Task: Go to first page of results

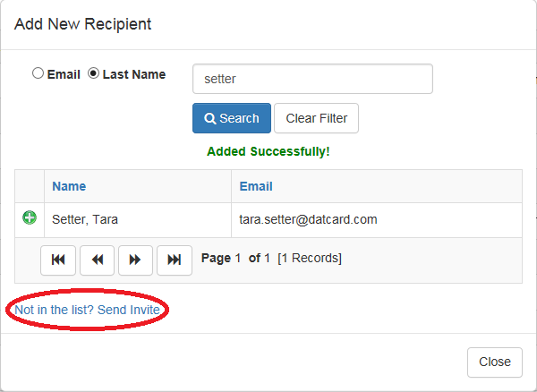Action: coord(58,260)
